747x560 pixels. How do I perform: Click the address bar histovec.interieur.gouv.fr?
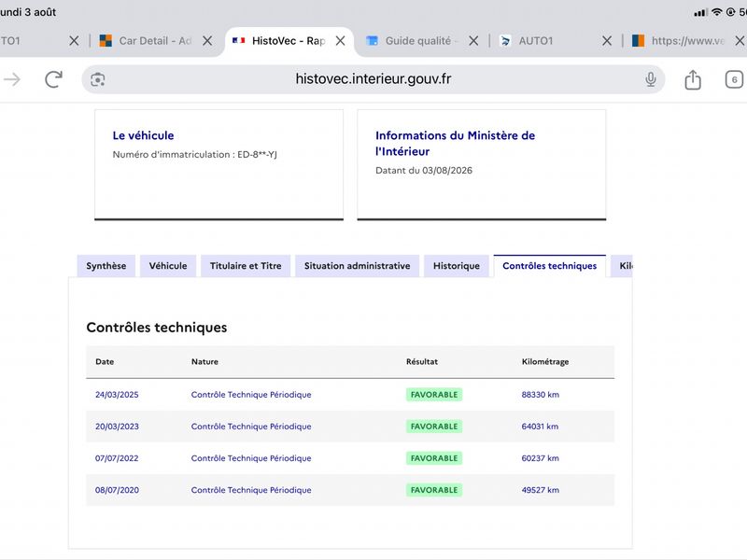tap(373, 79)
